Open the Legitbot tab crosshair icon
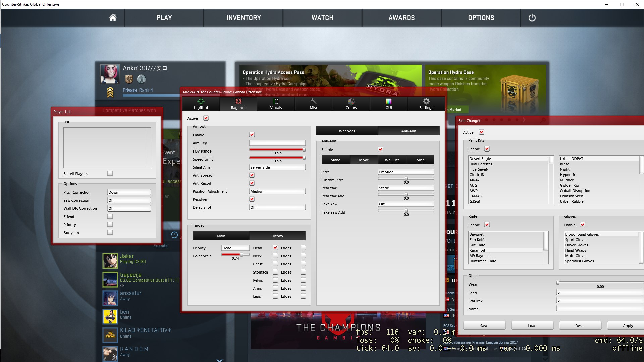Screen dimensions: 644x362 point(201,101)
